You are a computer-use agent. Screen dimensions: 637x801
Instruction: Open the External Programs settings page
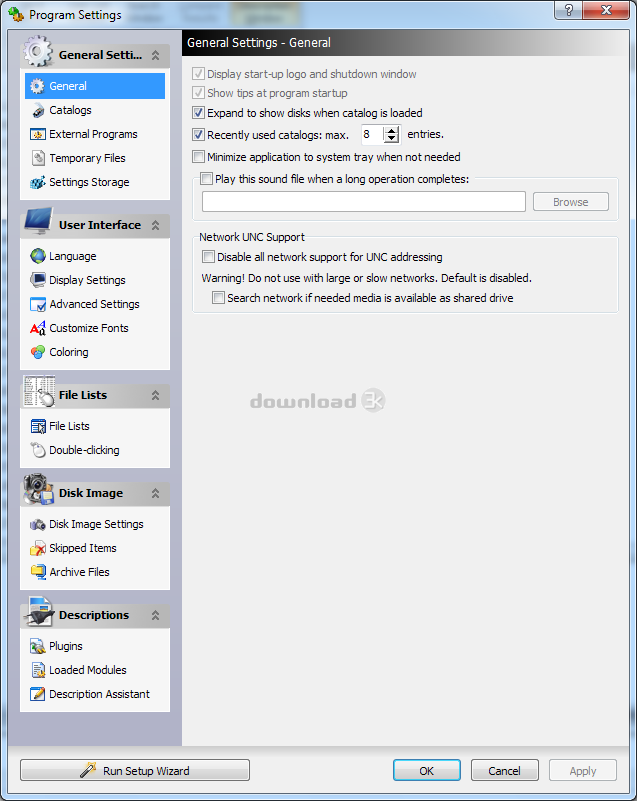[x=93, y=134]
